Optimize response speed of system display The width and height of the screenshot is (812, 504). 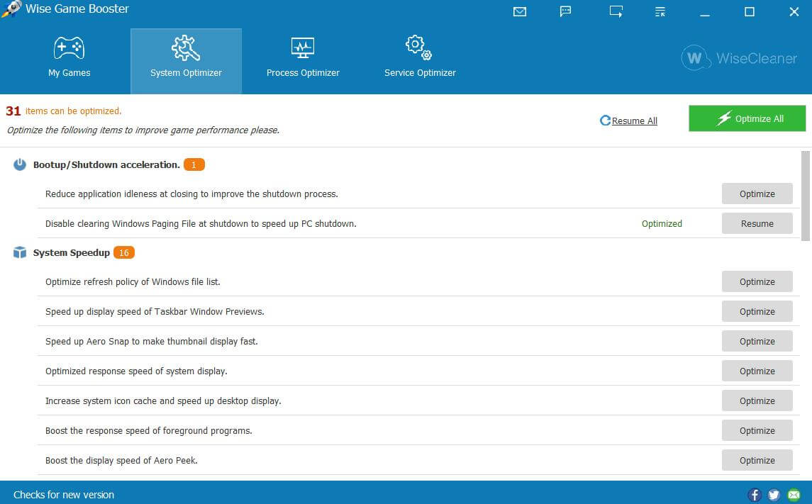pyautogui.click(x=757, y=371)
